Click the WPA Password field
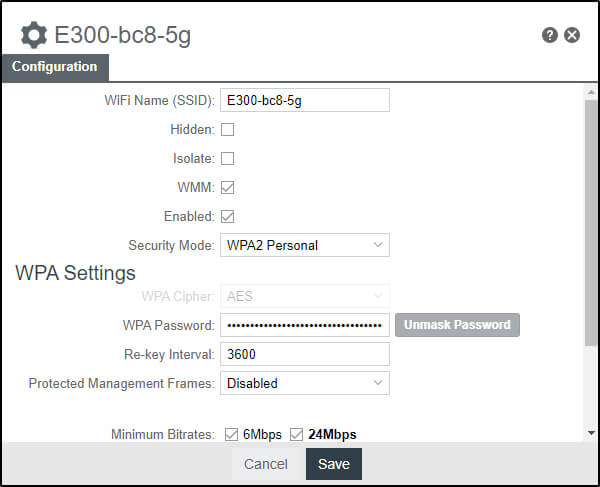Screen dimensions: 600x487 point(304,325)
